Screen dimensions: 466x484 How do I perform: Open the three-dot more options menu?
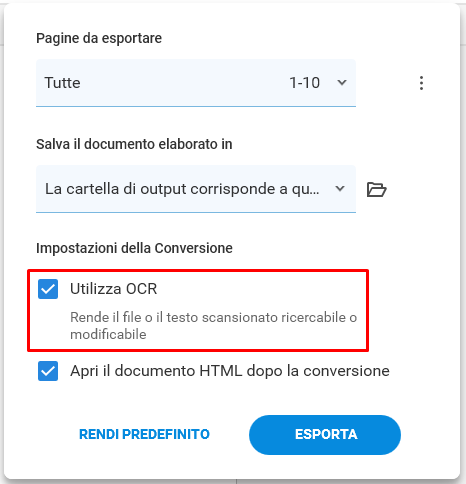[421, 83]
